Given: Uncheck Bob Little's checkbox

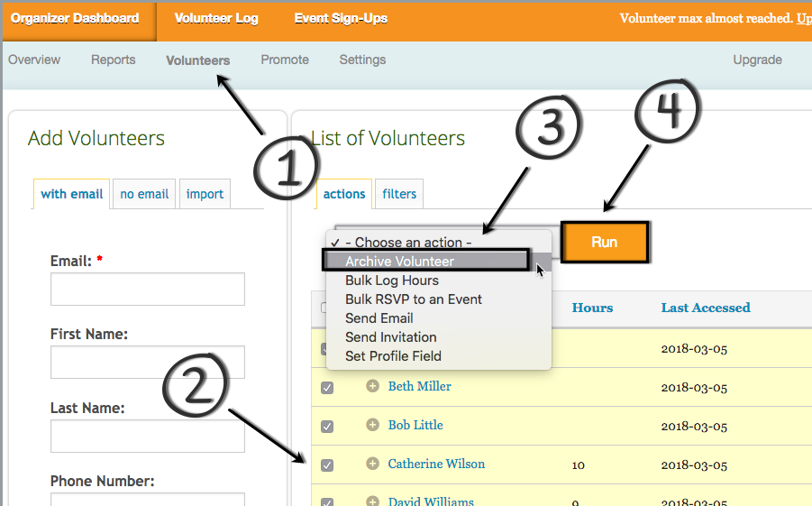Looking at the screenshot, I should [327, 426].
